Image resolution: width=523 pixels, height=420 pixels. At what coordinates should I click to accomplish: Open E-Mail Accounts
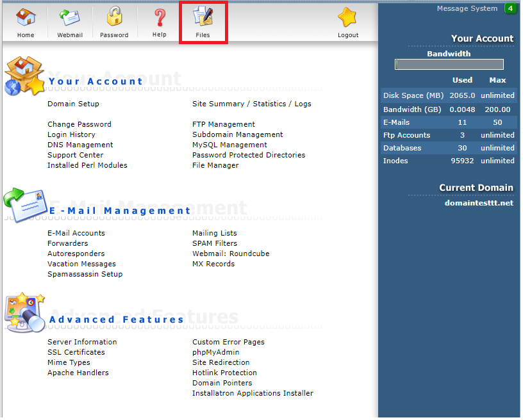[76, 234]
